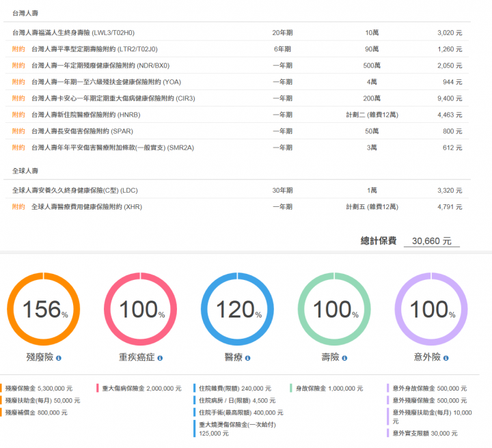Viewport: 492px width, 448px height.
Task: Click 意外實支限額 30,000 元 detail
Action: point(425,433)
